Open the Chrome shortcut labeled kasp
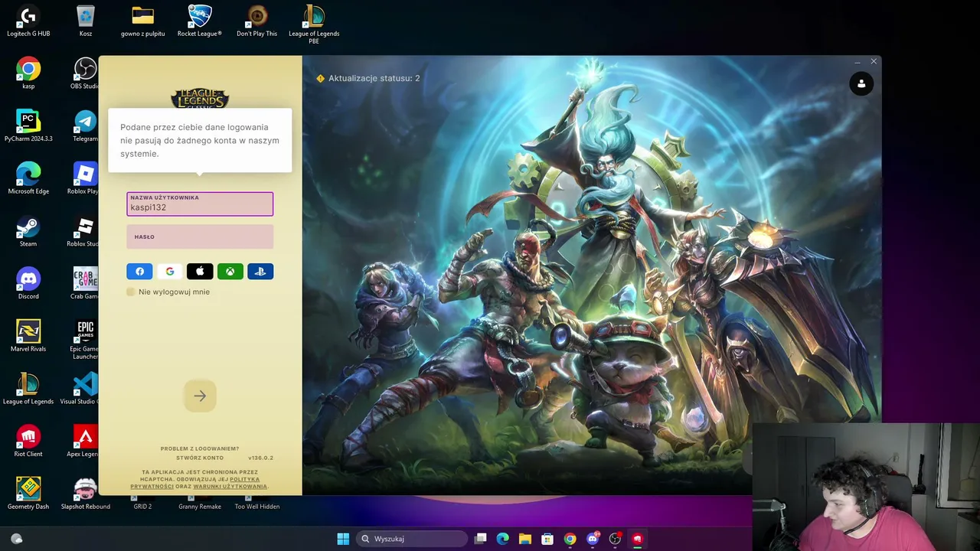This screenshot has width=980, height=551. [x=28, y=74]
